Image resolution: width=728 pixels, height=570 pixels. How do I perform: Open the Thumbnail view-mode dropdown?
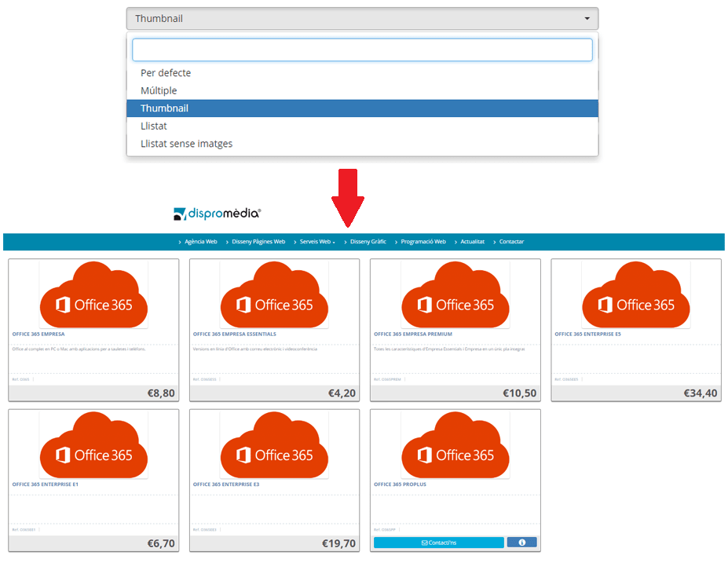point(362,19)
